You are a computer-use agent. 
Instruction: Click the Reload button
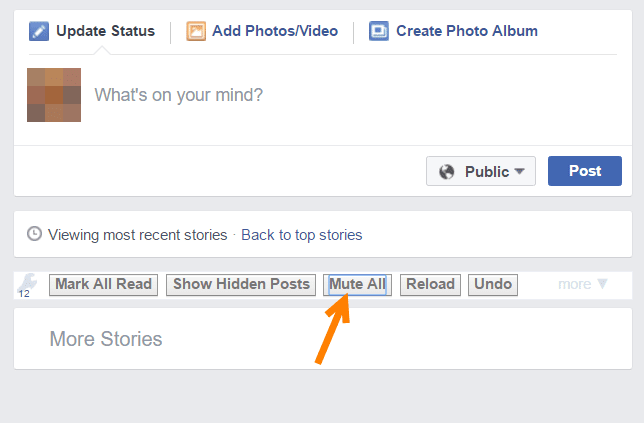[x=430, y=285]
